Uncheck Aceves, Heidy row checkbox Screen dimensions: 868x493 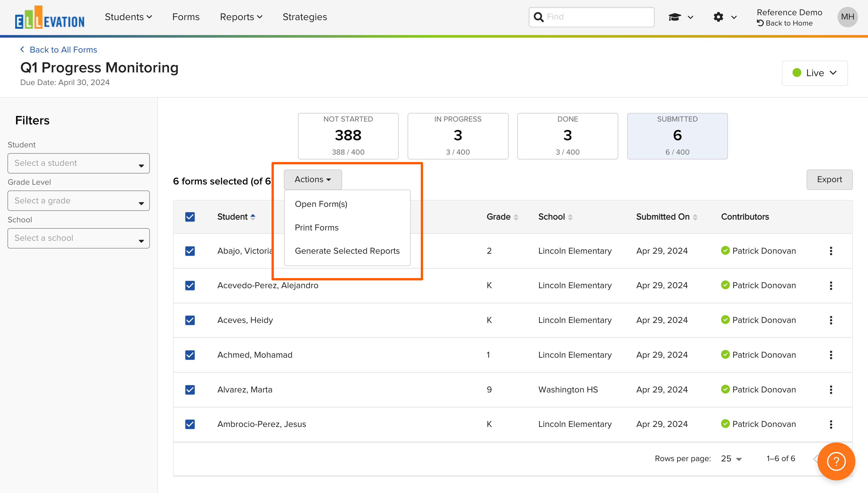[x=190, y=320]
